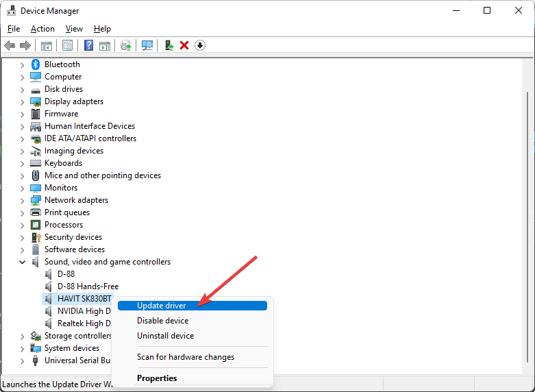Go back with toolbar Back arrow
This screenshot has height=392, width=535.
click(10, 45)
